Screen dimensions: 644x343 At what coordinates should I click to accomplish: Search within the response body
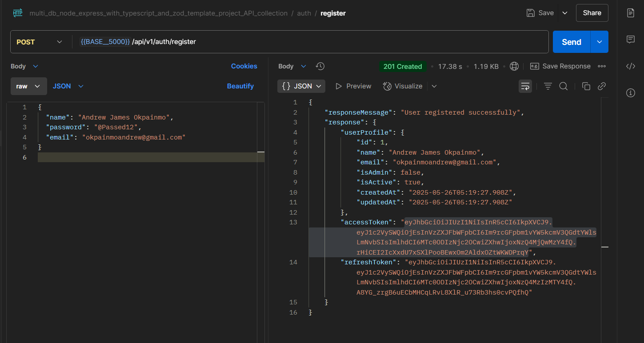(563, 86)
